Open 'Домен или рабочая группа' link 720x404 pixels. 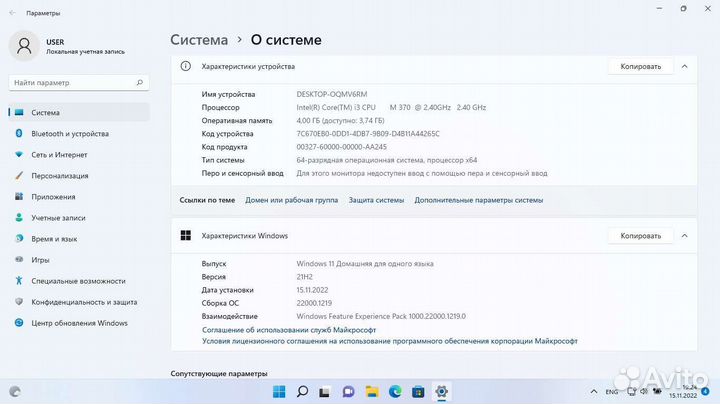point(292,200)
